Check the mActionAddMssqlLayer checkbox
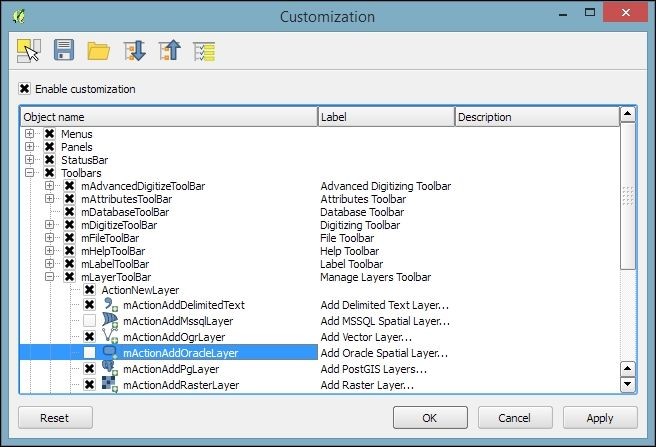This screenshot has width=656, height=447. click(89, 321)
